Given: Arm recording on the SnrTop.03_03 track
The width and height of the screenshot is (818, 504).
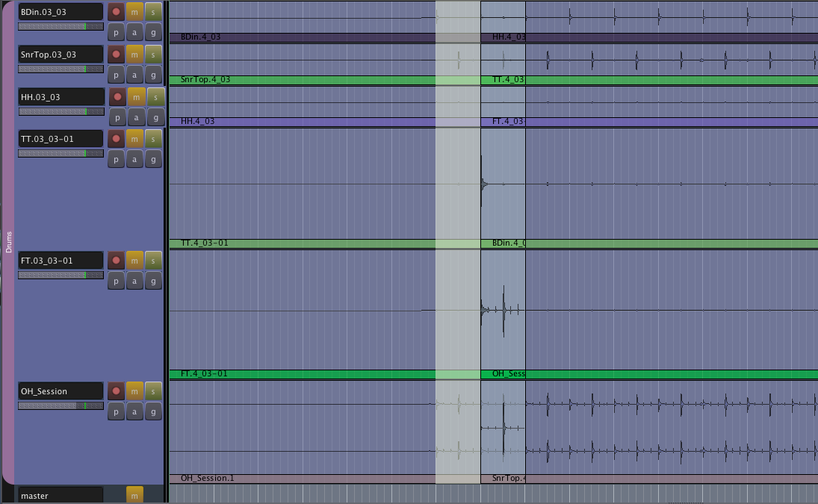Looking at the screenshot, I should 116,54.
